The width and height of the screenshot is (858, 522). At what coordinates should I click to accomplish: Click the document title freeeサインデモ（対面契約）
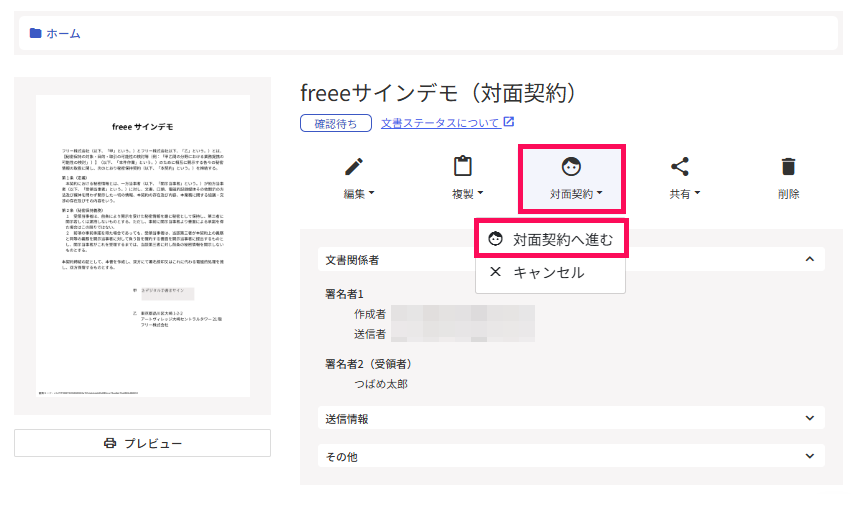pyautogui.click(x=438, y=93)
